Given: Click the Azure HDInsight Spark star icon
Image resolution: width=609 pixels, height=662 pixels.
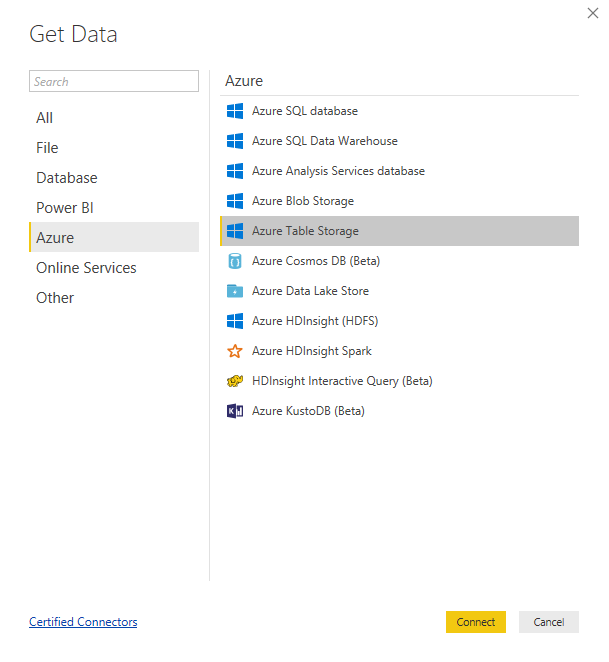Looking at the screenshot, I should pos(235,351).
